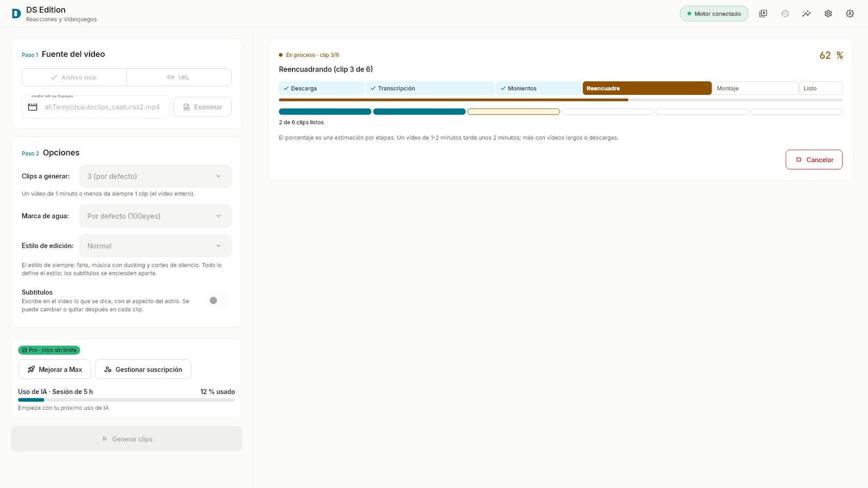Cancel the processing with Cancelar button
868x488 pixels.
814,159
